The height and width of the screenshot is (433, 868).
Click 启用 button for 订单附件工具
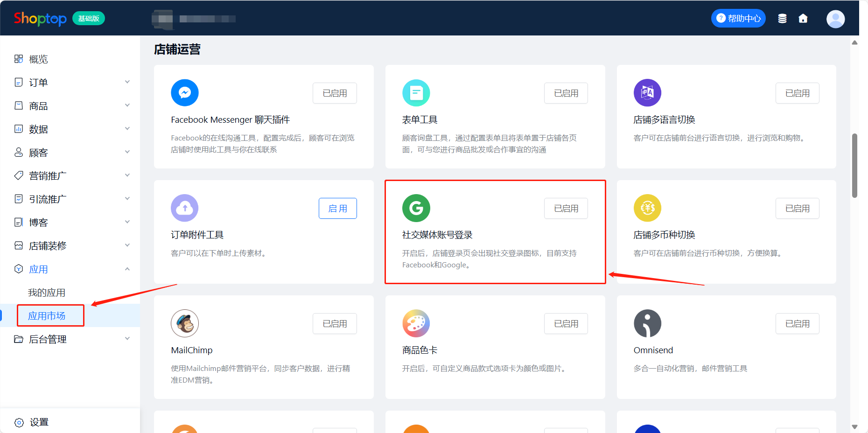pos(338,209)
